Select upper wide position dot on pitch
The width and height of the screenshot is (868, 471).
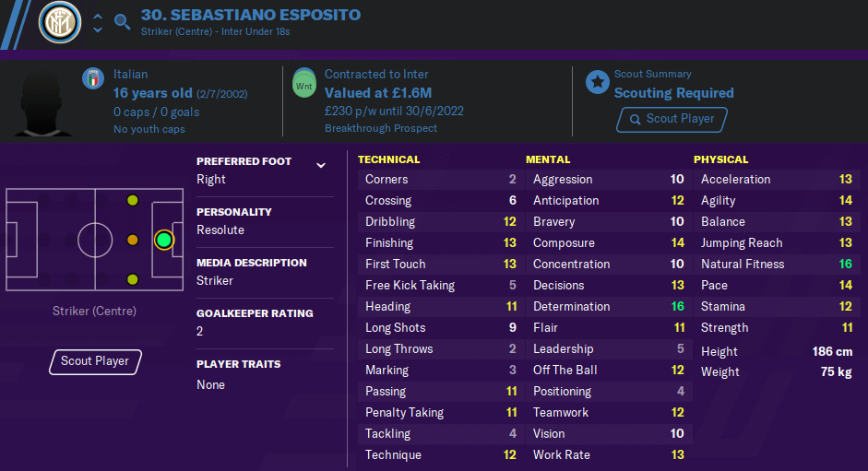click(x=132, y=200)
